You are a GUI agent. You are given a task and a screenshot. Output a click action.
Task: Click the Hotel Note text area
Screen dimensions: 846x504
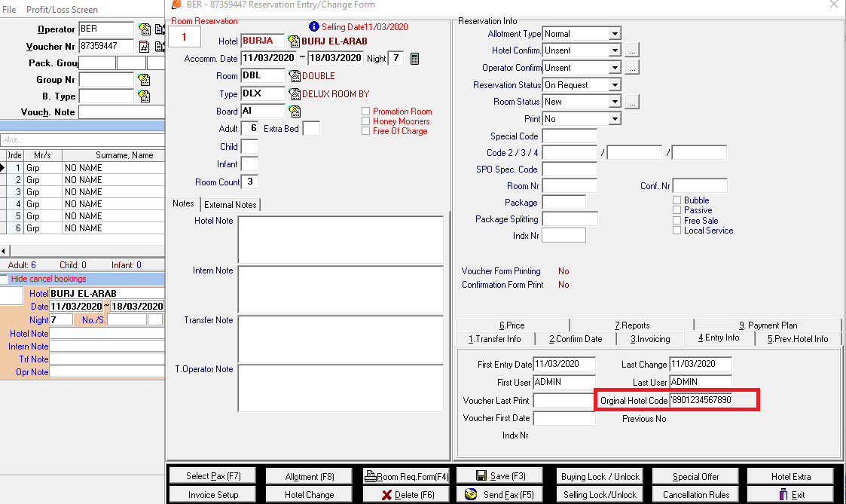(341, 240)
